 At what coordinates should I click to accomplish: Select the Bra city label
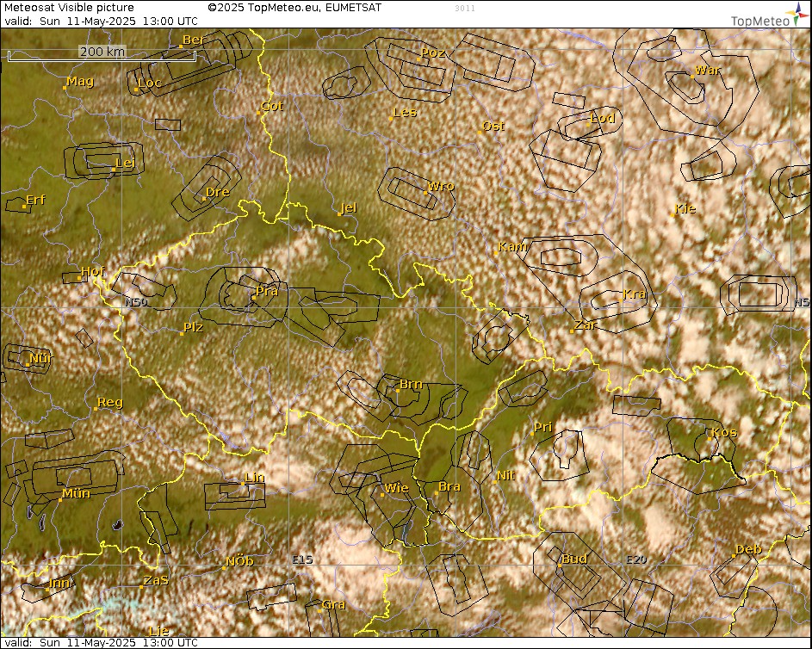(449, 486)
